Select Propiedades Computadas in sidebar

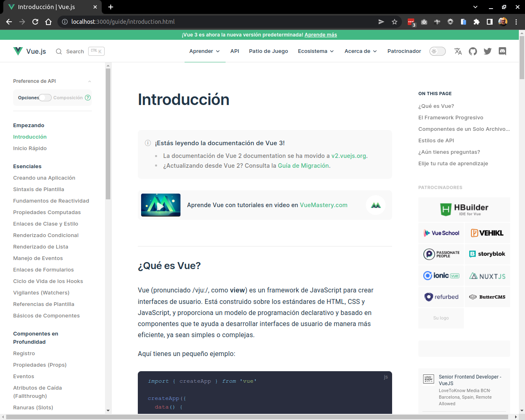tap(47, 212)
